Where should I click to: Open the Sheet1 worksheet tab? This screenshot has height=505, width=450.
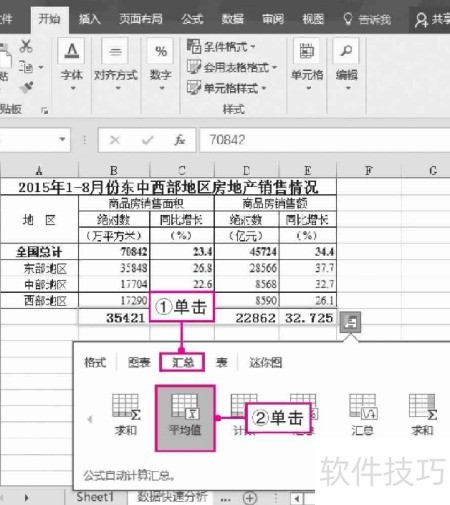[x=95, y=497]
